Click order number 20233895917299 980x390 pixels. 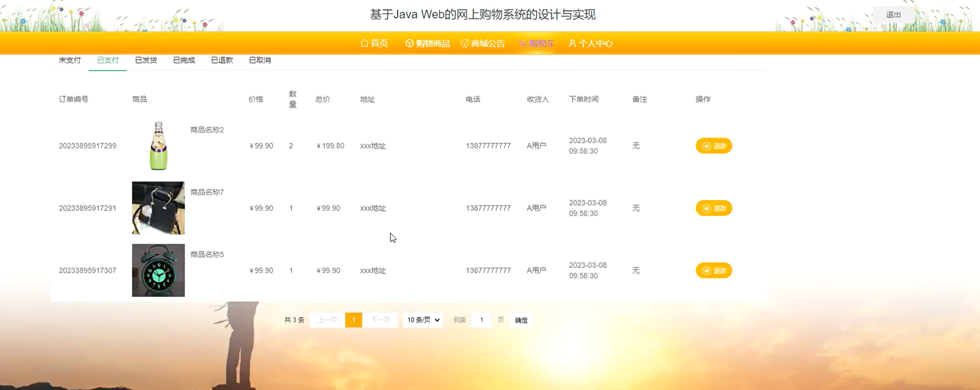(88, 146)
